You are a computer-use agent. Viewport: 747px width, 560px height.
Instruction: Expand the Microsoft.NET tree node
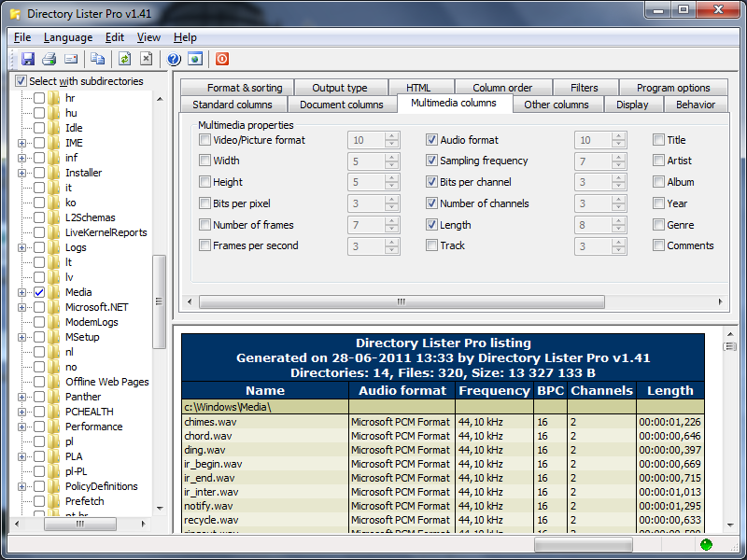[21, 307]
